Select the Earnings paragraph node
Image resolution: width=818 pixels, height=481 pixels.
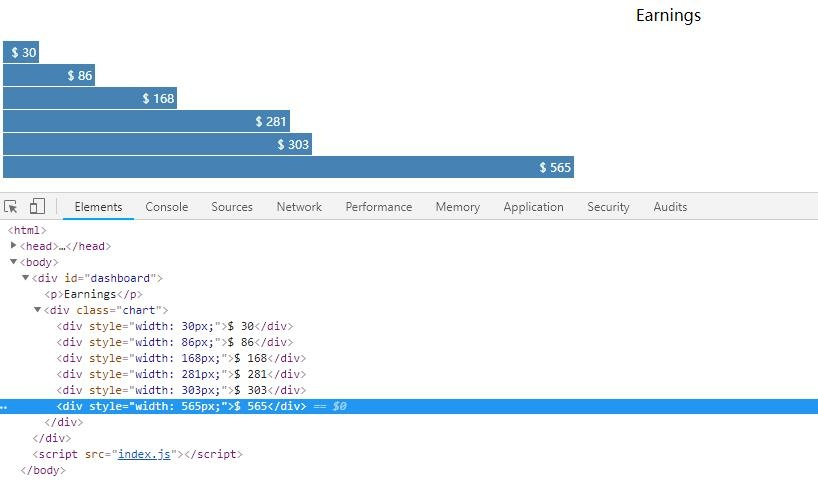coord(93,294)
